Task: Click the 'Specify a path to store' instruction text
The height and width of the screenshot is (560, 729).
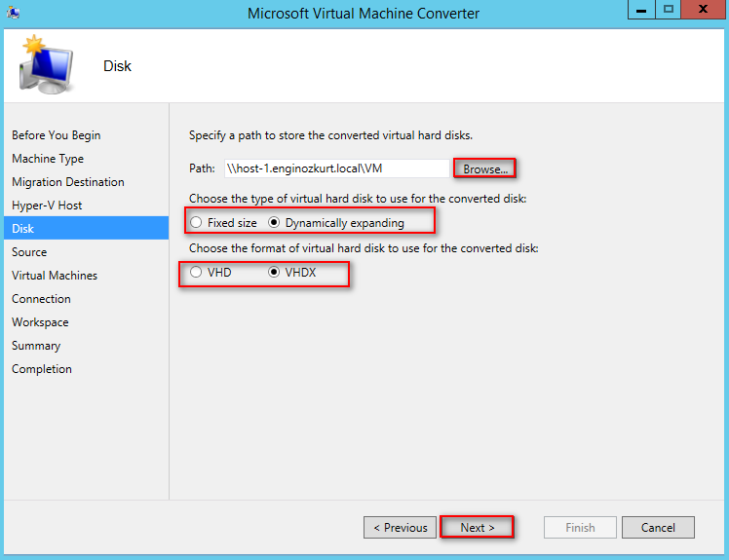Action: tap(330, 135)
